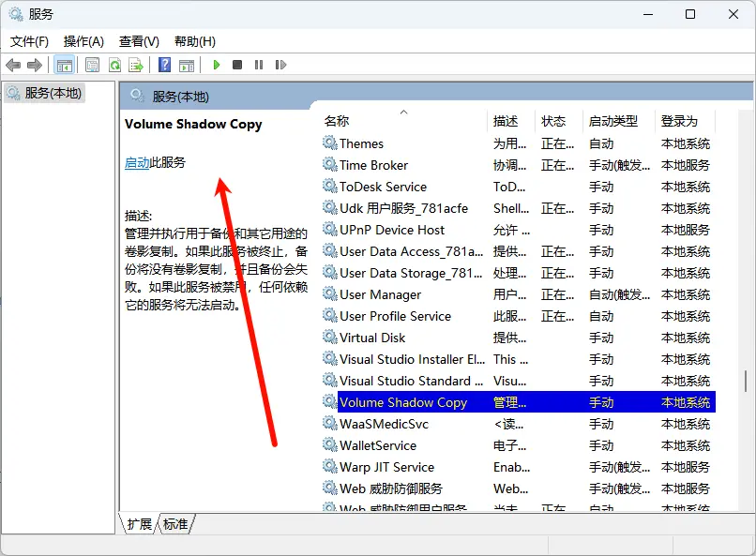This screenshot has width=756, height=556.
Task: Click the gear icon beside Time Broker
Action: (330, 164)
